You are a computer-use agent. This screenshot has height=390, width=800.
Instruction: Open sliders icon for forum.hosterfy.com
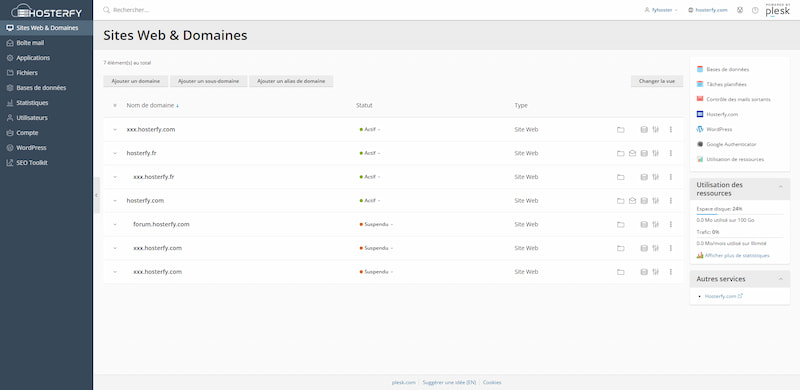656,224
